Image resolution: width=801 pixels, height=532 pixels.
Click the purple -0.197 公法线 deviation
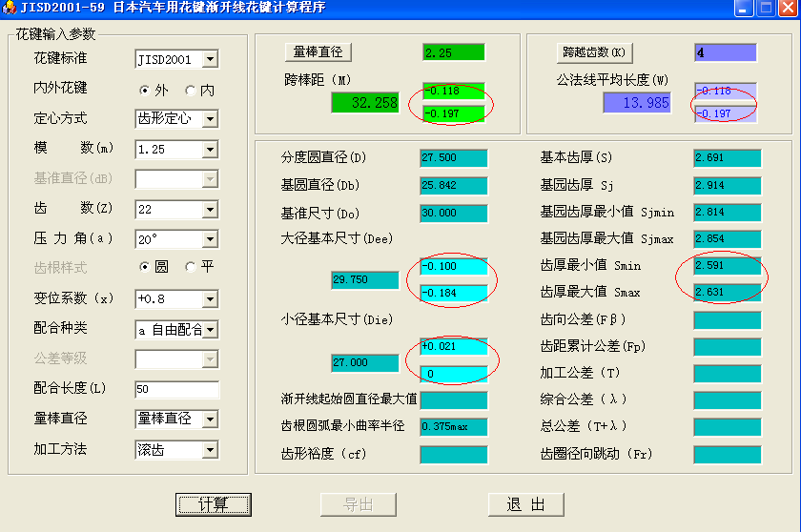click(x=726, y=113)
